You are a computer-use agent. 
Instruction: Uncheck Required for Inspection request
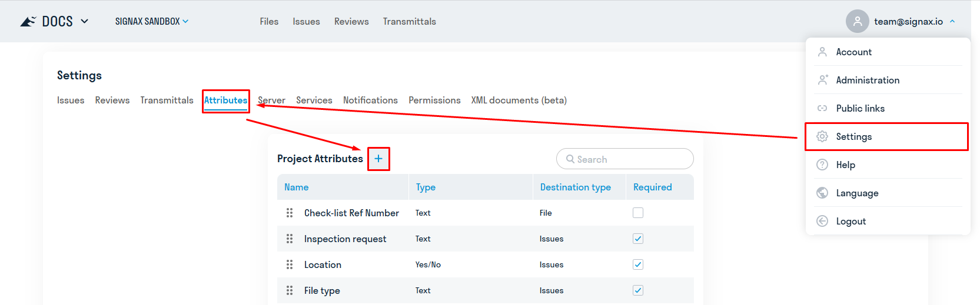[638, 239]
